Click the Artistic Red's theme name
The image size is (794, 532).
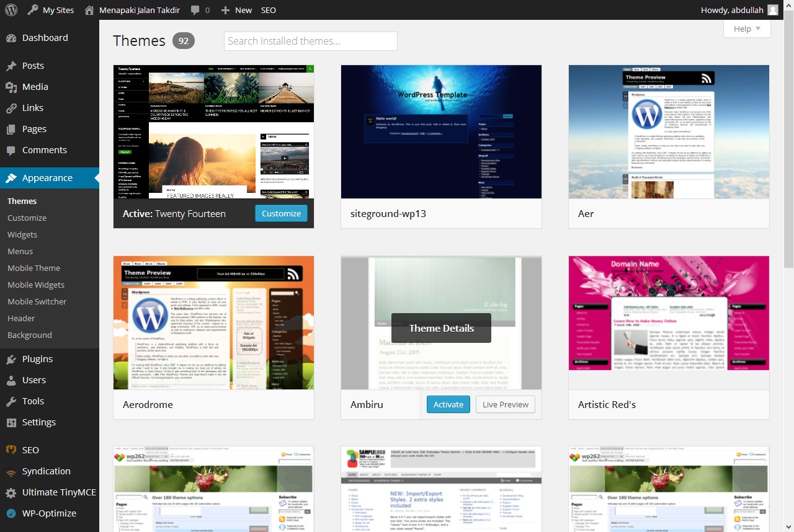pos(607,404)
